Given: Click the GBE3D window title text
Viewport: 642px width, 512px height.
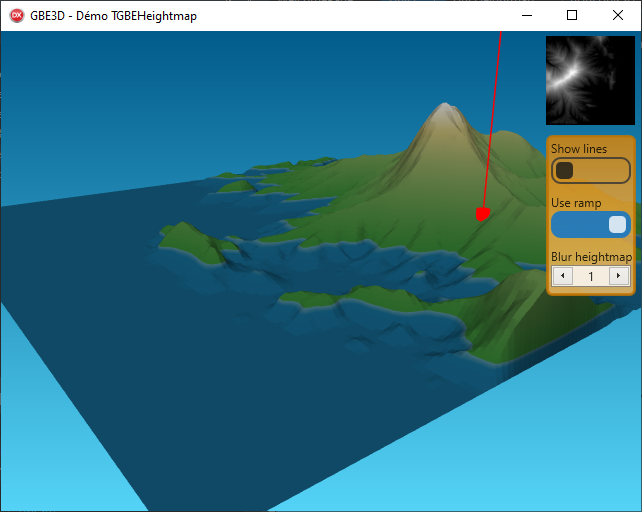Looking at the screenshot, I should pyautogui.click(x=113, y=16).
